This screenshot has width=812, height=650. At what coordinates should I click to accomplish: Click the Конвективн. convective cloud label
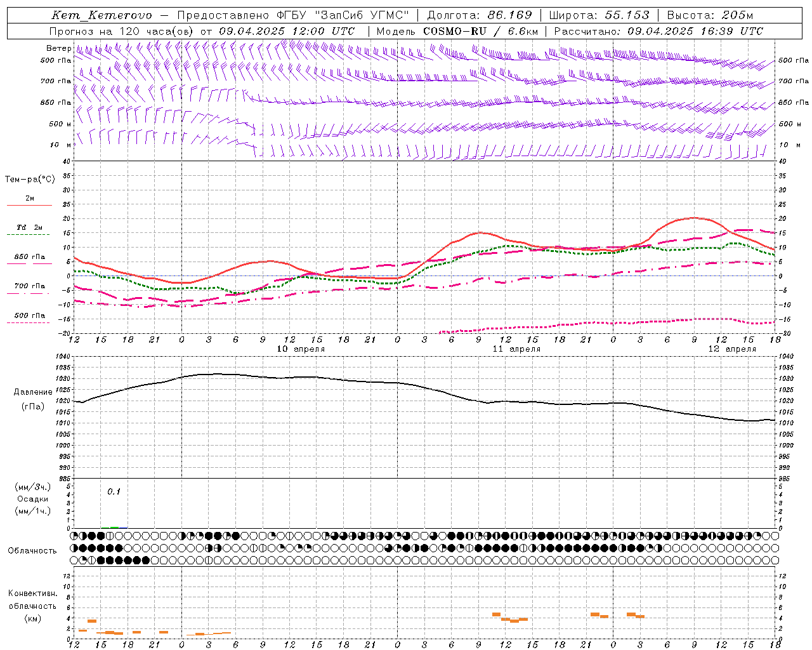(32, 594)
